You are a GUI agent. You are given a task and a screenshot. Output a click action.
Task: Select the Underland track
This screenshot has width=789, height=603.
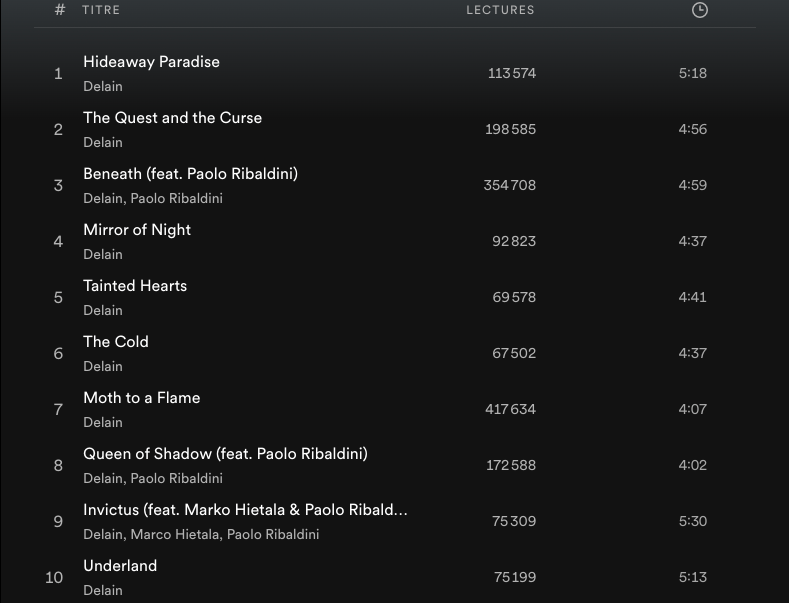pos(120,566)
